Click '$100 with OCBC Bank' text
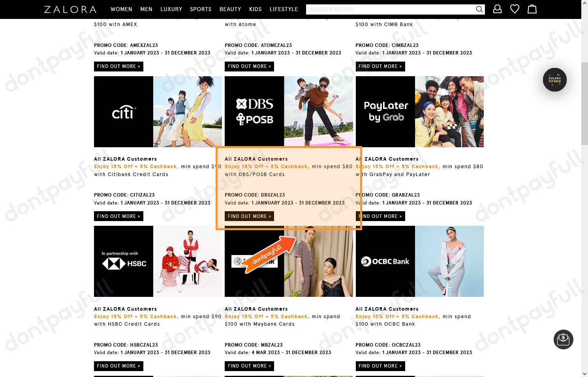This screenshot has width=588, height=377. coord(385,324)
